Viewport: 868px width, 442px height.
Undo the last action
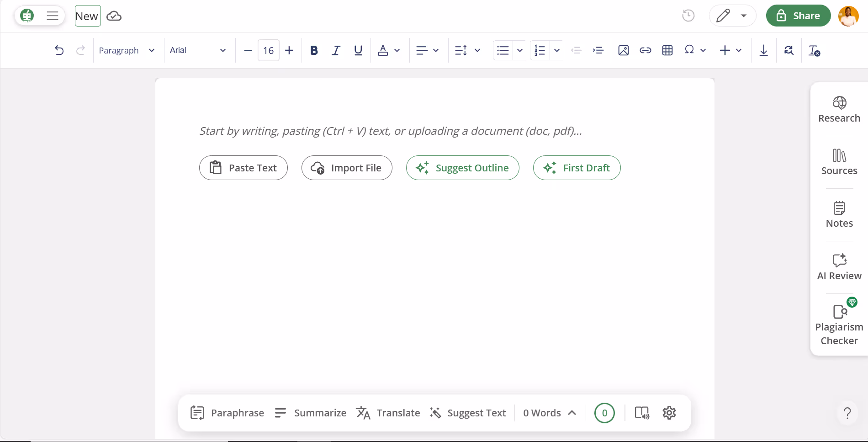[59, 50]
